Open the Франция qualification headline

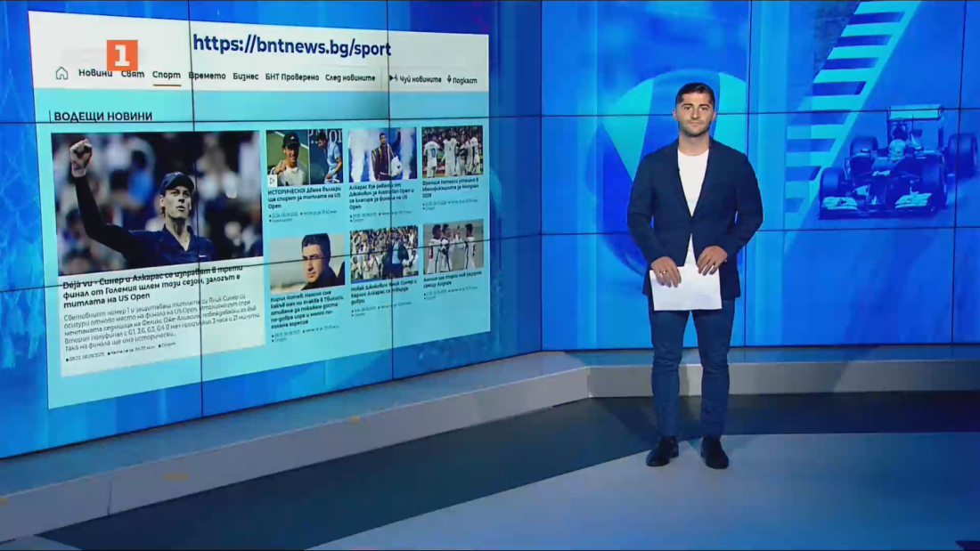pyautogui.click(x=451, y=188)
